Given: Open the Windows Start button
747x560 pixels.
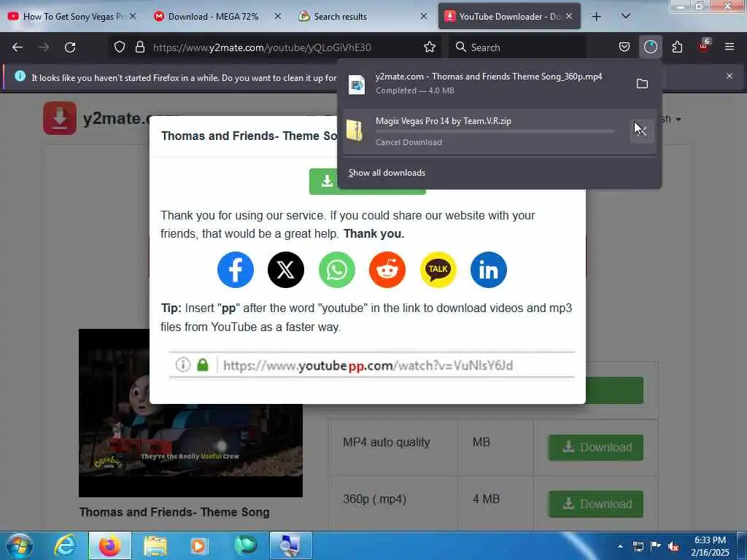Looking at the screenshot, I should 20,545.
